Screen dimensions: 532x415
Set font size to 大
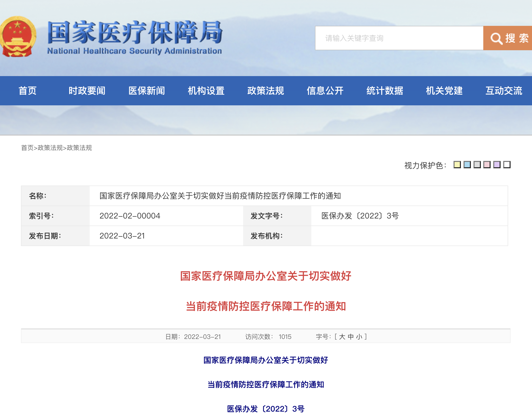point(342,337)
